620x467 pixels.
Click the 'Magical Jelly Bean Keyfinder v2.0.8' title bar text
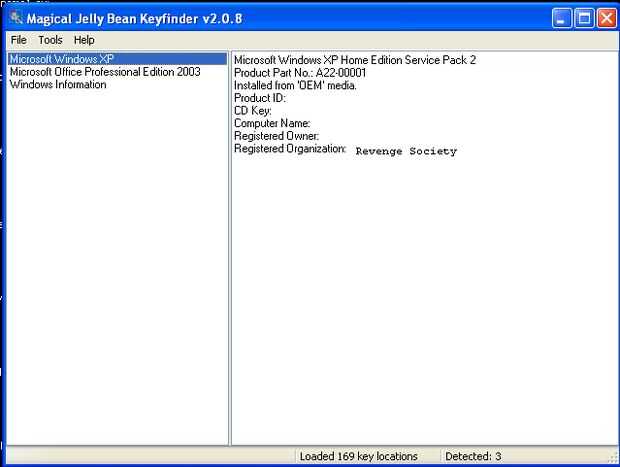coord(134,19)
